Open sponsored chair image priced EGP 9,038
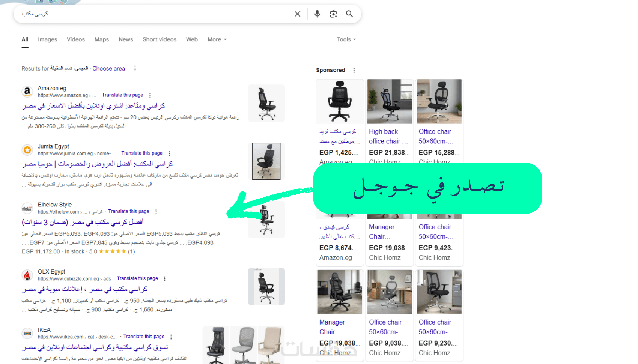The width and height of the screenshot is (638, 364). [x=390, y=292]
